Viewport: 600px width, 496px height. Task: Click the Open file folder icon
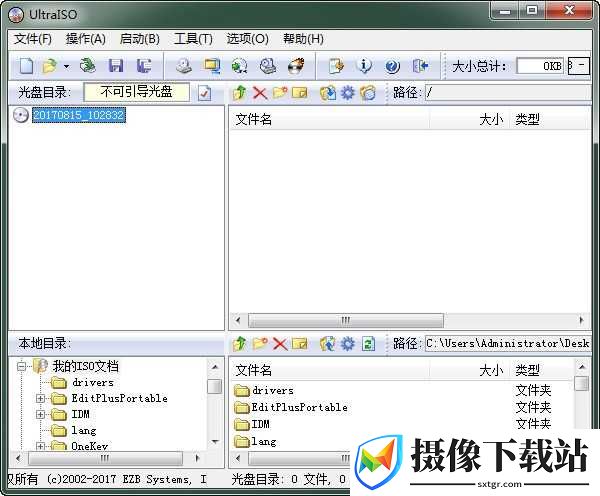pyautogui.click(x=50, y=66)
